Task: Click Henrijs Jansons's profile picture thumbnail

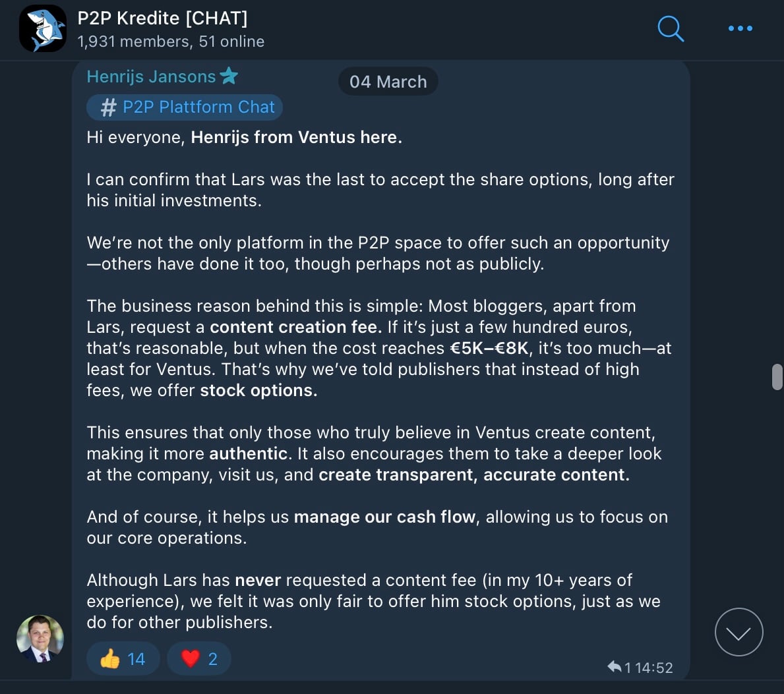Action: point(40,638)
